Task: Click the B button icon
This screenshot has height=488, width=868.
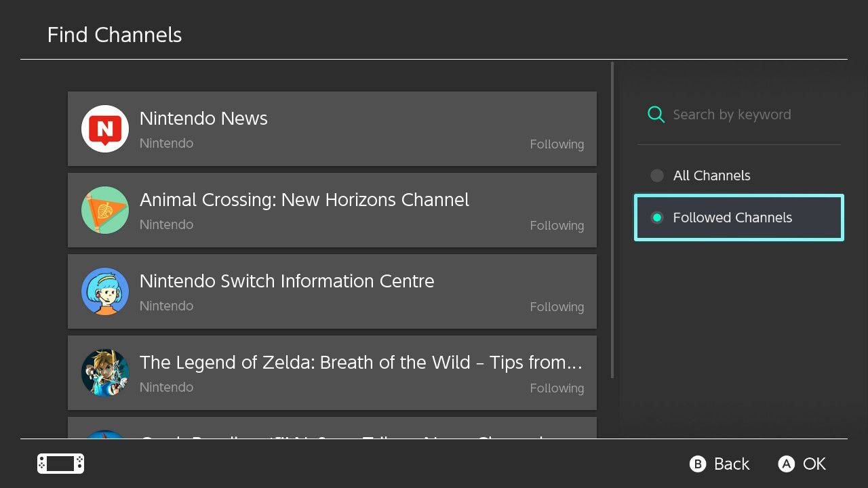Action: [698, 464]
